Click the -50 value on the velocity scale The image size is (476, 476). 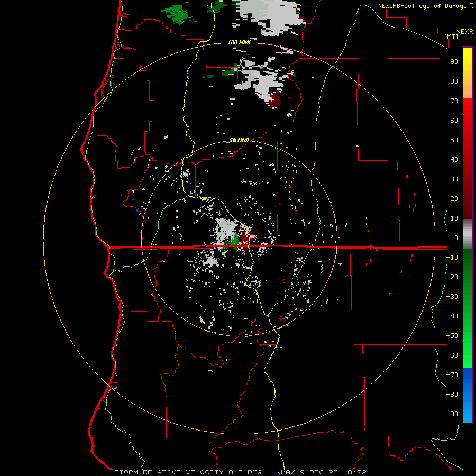(x=452, y=336)
